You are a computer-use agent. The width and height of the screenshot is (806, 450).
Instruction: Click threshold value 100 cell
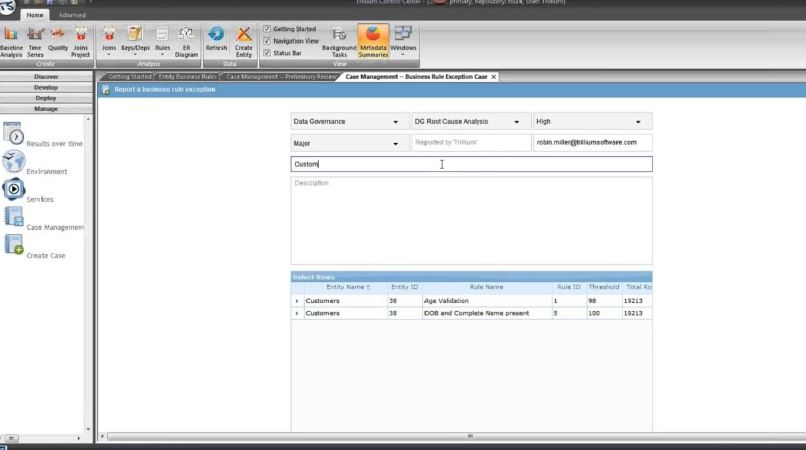pyautogui.click(x=604, y=313)
